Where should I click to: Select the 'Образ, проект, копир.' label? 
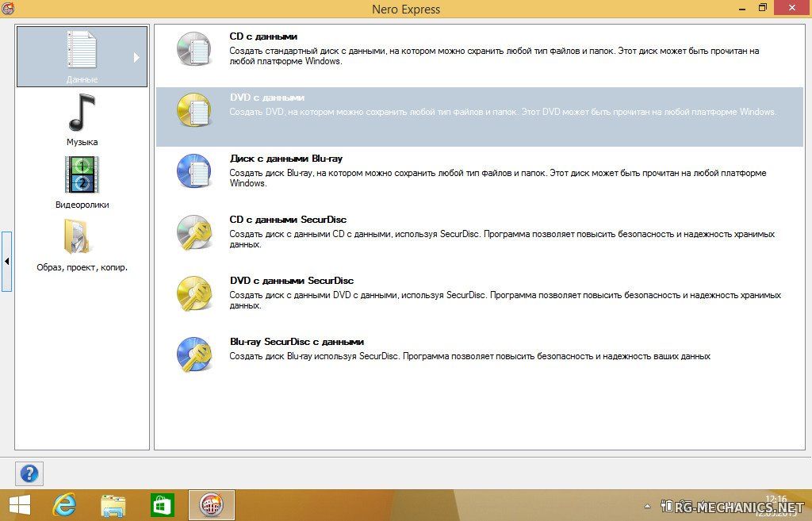(x=82, y=267)
